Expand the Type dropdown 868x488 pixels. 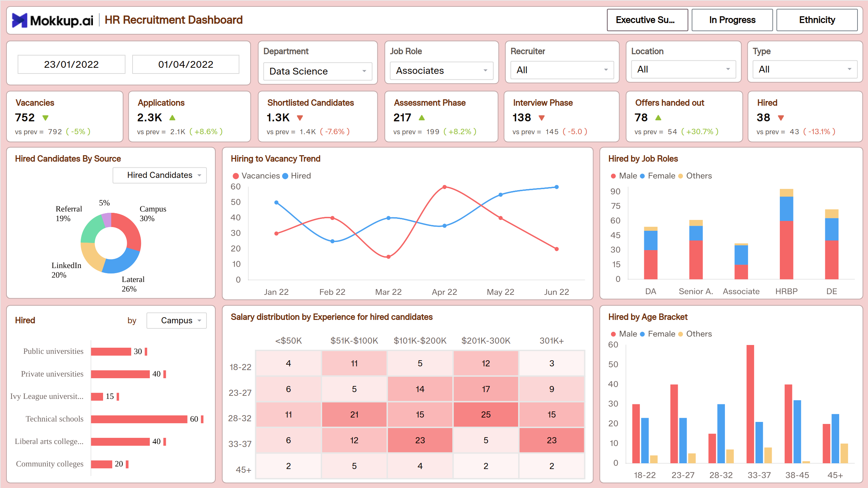pos(805,69)
